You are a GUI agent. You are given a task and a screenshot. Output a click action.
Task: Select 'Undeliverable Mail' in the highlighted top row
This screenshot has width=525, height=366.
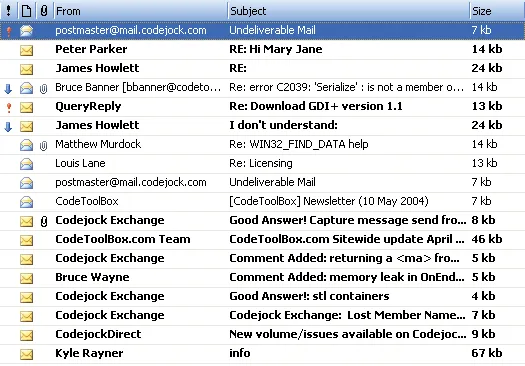[272, 30]
